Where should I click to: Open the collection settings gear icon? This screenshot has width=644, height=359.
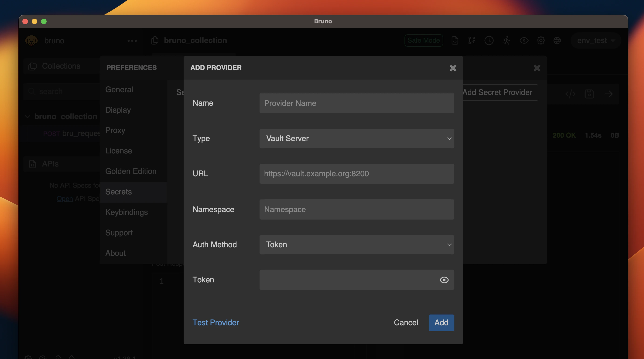[x=541, y=41]
